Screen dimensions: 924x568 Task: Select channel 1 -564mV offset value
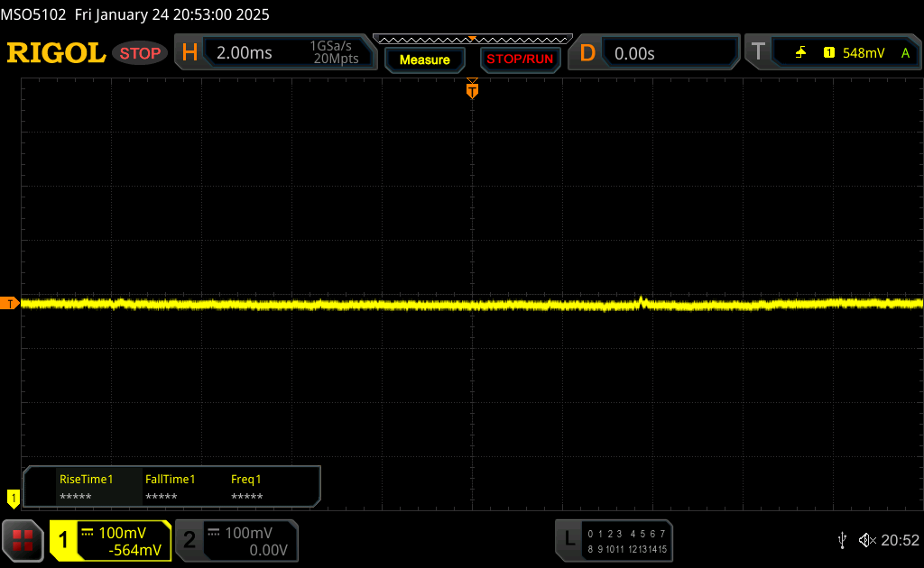coord(134,550)
